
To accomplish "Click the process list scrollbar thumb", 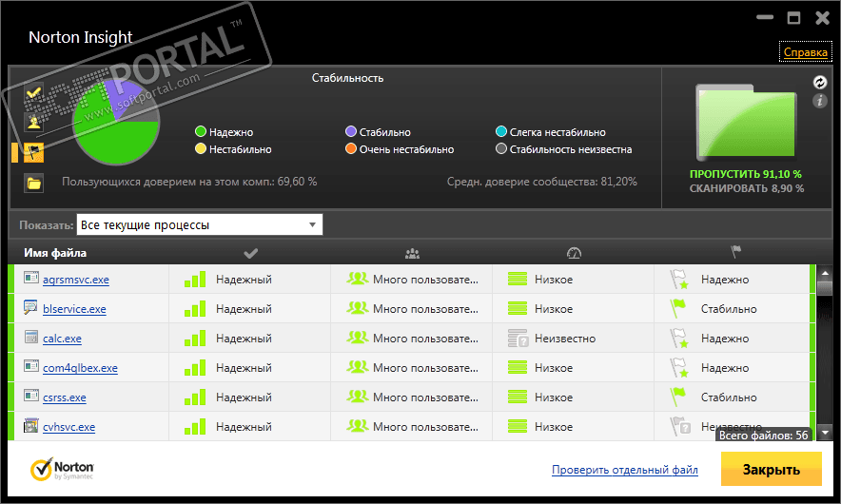I will [x=825, y=288].
